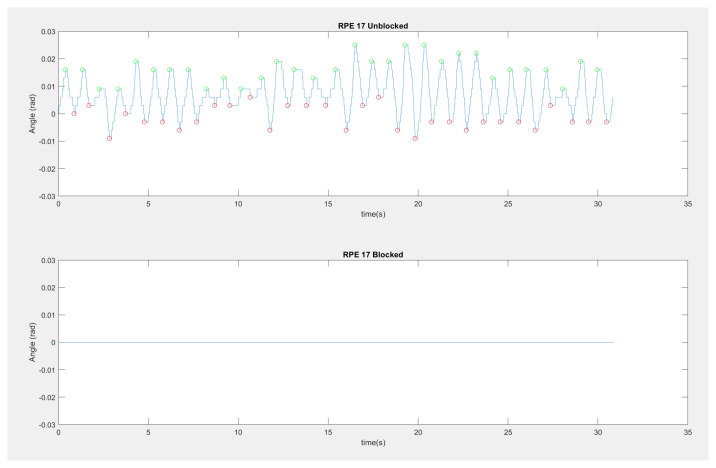The height and width of the screenshot is (468, 716).
Task: Click the "time(s)" label under the Blocked plot
Action: [x=372, y=443]
